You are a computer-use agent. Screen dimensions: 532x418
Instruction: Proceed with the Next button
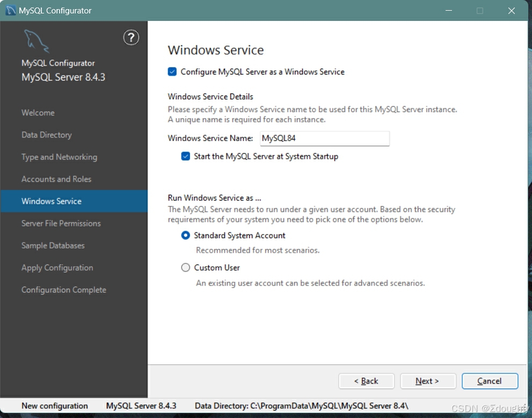point(428,381)
